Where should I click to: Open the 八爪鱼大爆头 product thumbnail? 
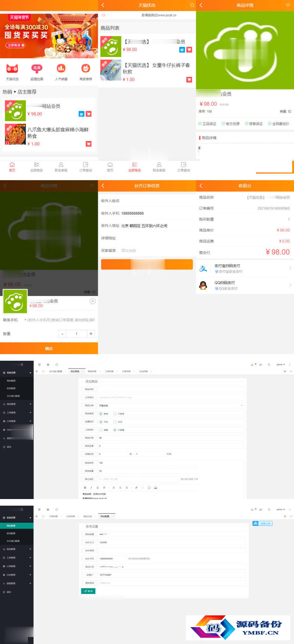point(15,134)
